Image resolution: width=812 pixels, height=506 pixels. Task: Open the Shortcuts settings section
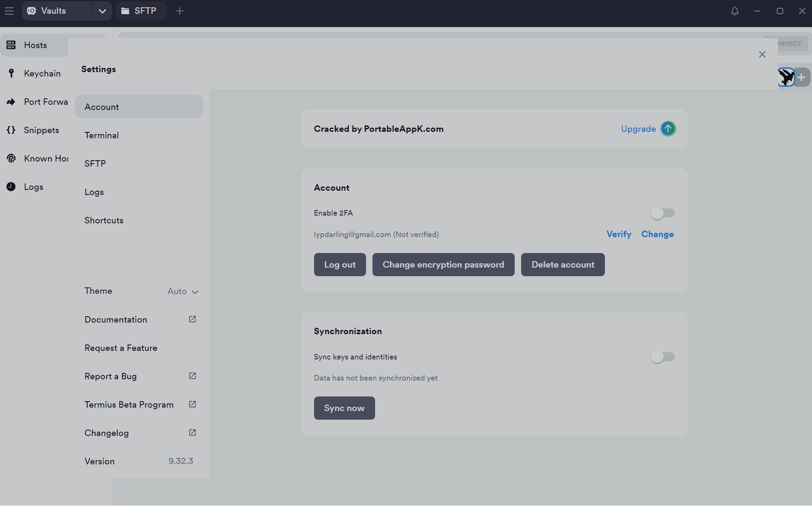104,220
